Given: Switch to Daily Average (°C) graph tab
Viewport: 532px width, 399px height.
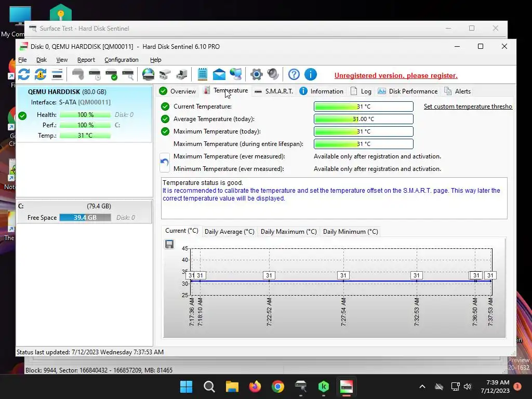Looking at the screenshot, I should tap(229, 232).
